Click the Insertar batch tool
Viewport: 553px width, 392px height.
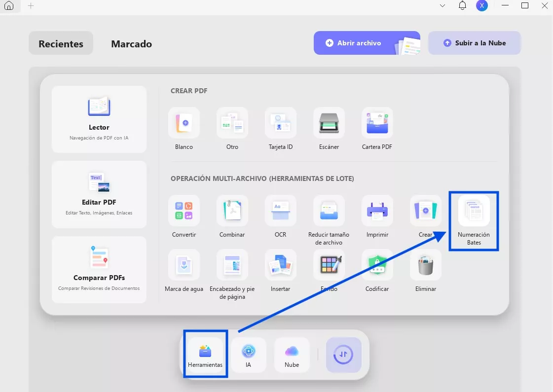point(280,265)
